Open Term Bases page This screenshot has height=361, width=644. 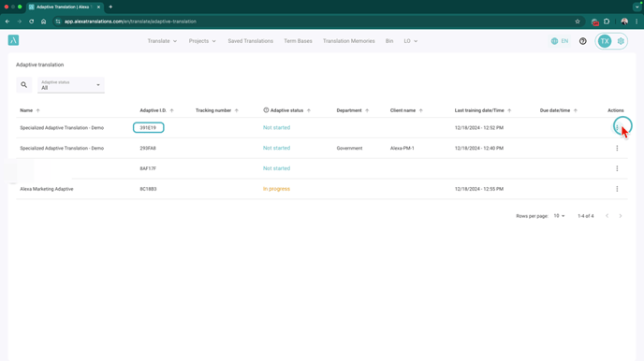tap(298, 41)
